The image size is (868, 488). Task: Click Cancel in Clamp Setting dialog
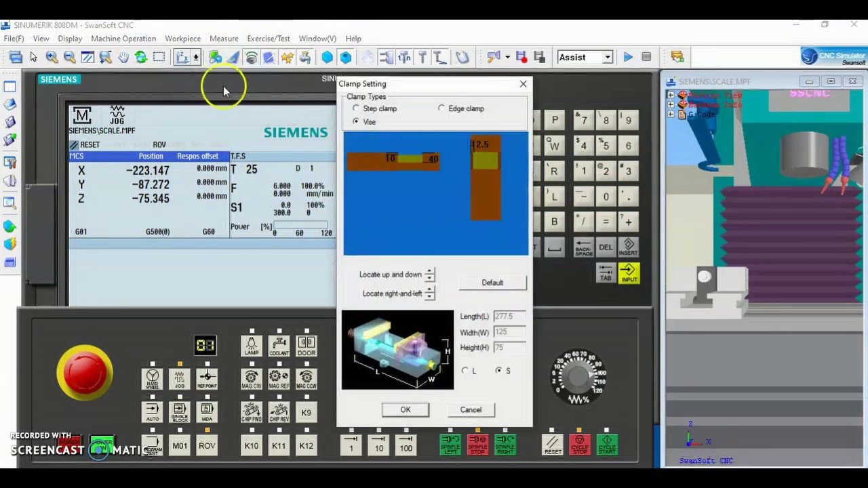point(471,409)
